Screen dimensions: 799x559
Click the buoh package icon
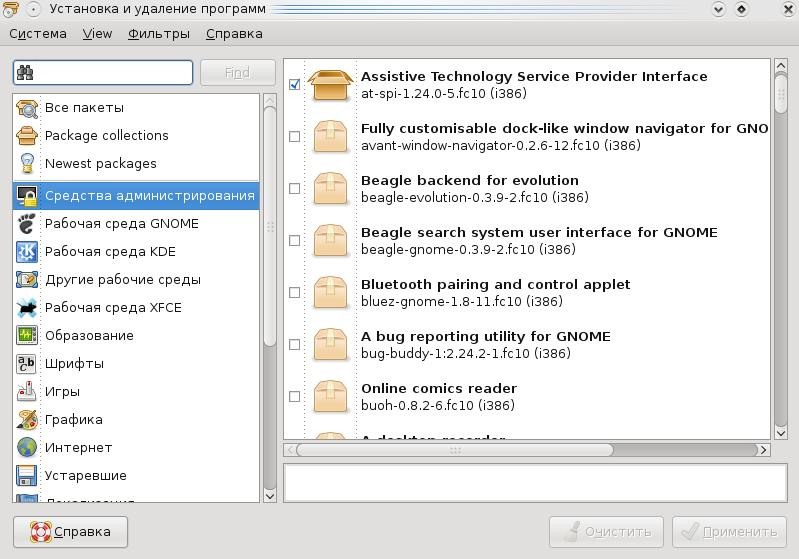point(331,396)
